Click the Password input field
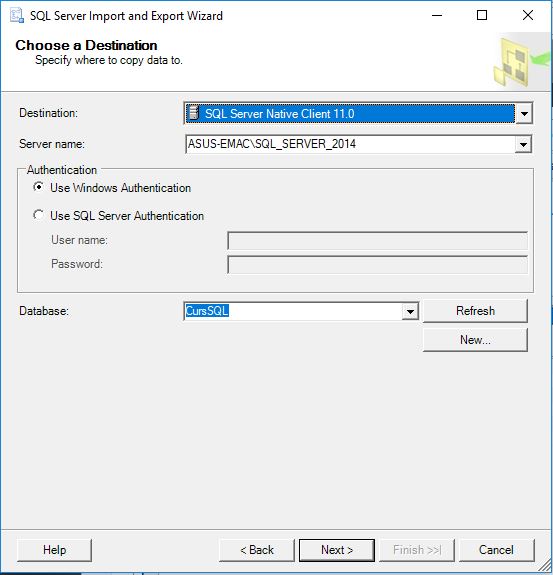553x575 pixels. pyautogui.click(x=378, y=265)
